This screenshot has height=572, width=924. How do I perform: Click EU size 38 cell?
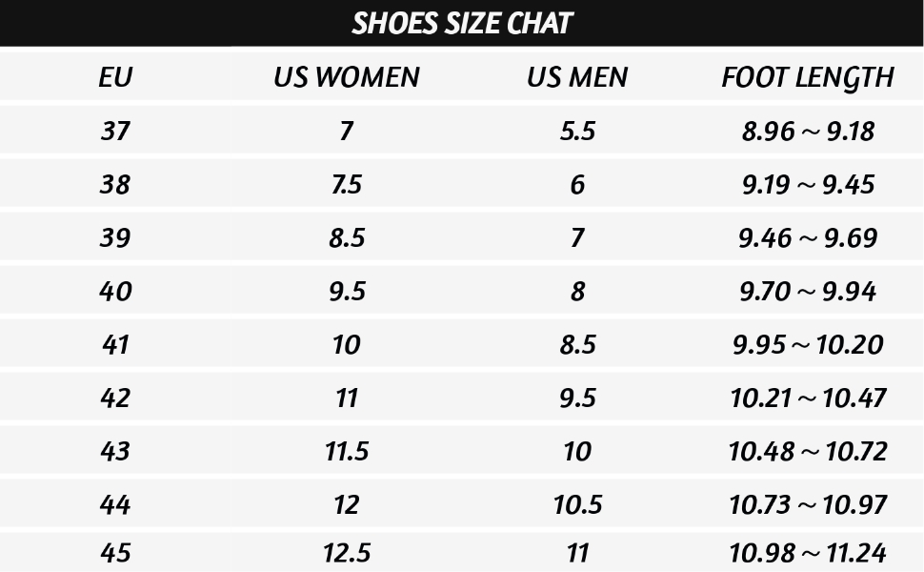pyautogui.click(x=115, y=184)
